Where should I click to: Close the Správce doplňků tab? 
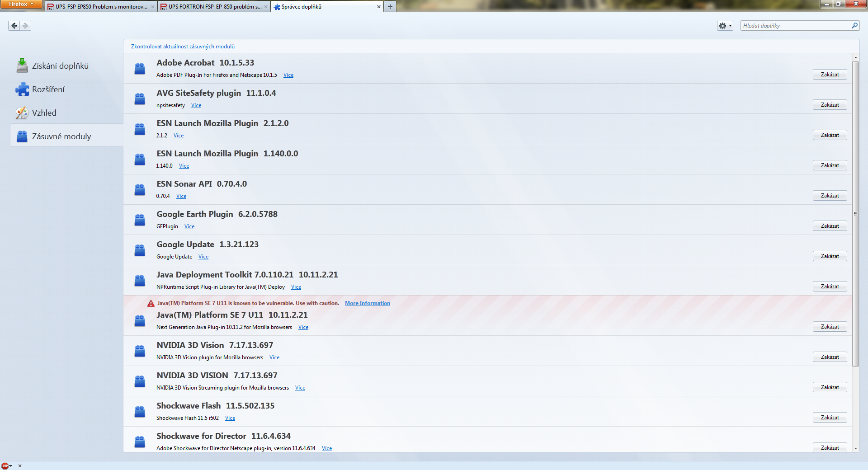click(x=379, y=7)
